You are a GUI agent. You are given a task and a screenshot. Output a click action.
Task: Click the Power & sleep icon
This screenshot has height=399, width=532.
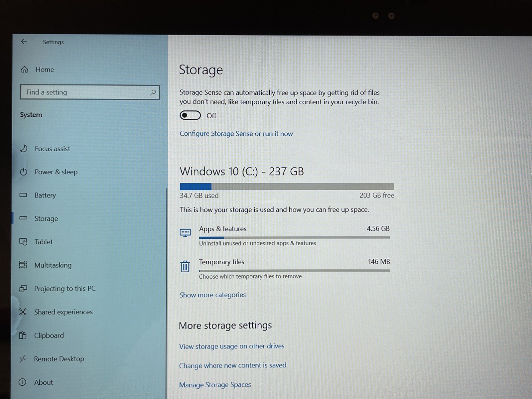23,172
